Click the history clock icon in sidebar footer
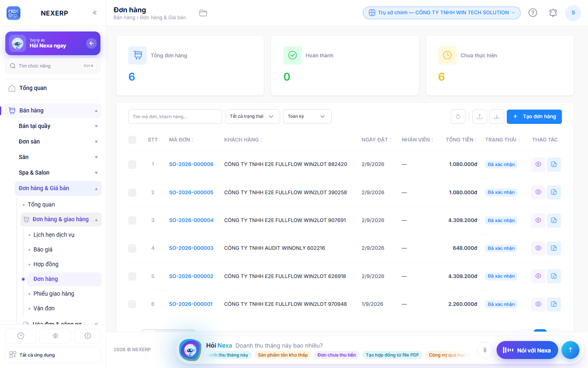Image resolution: width=588 pixels, height=368 pixels. [21, 336]
